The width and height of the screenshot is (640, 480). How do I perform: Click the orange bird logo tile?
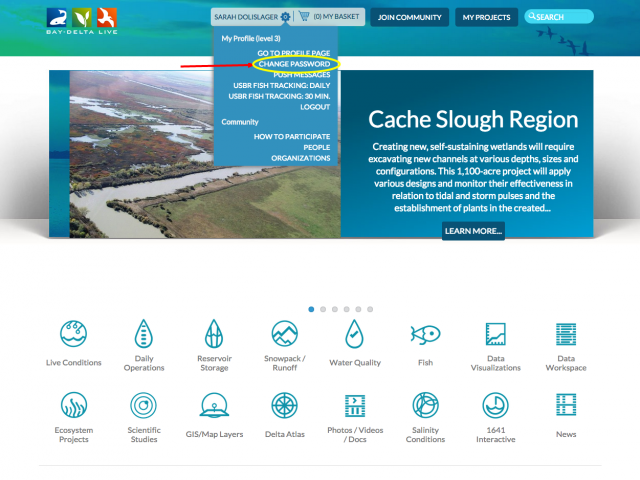tap(107, 18)
